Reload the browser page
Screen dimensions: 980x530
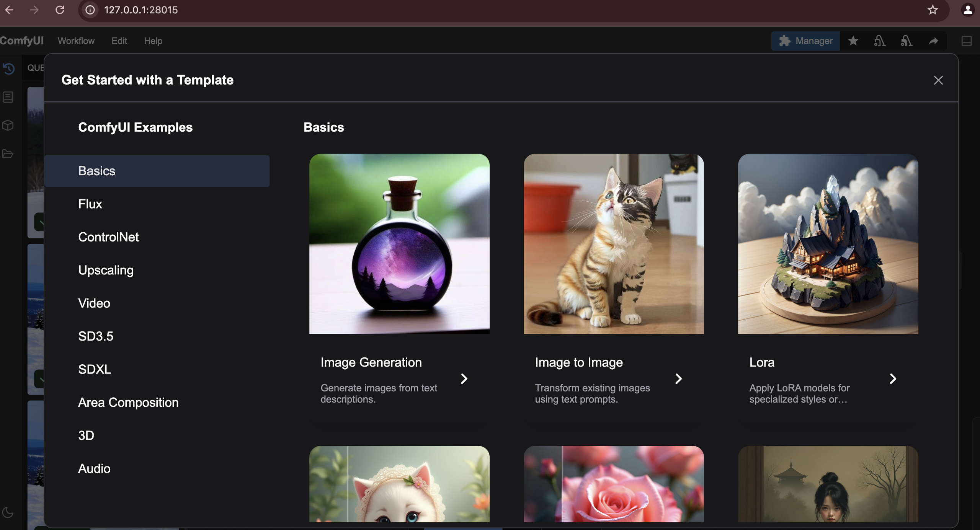[60, 10]
